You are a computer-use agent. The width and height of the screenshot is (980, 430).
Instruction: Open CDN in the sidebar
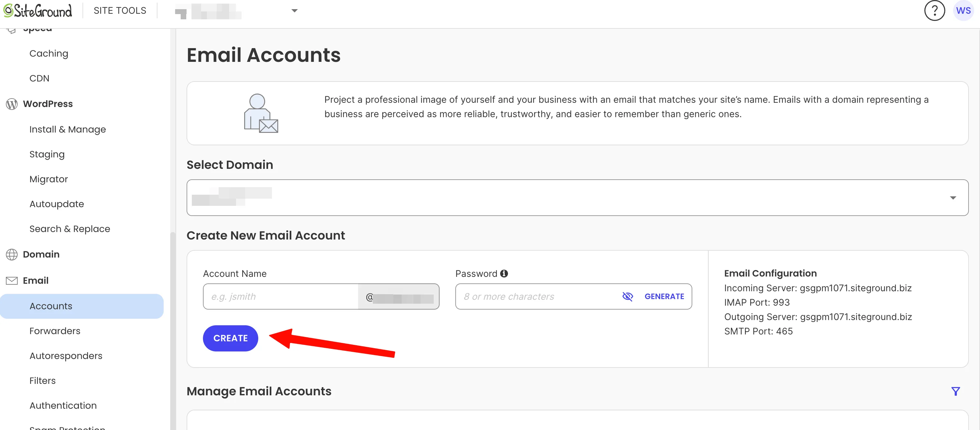tap(39, 78)
